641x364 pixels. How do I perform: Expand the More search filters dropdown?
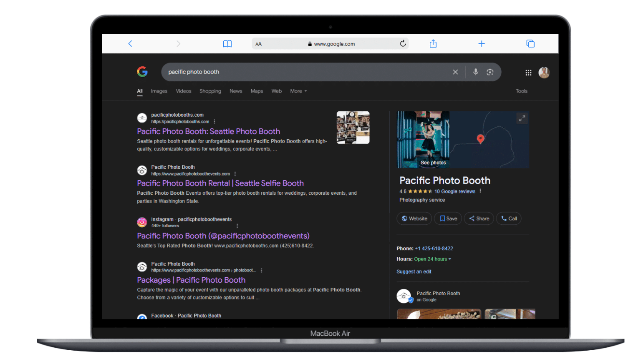pos(298,91)
